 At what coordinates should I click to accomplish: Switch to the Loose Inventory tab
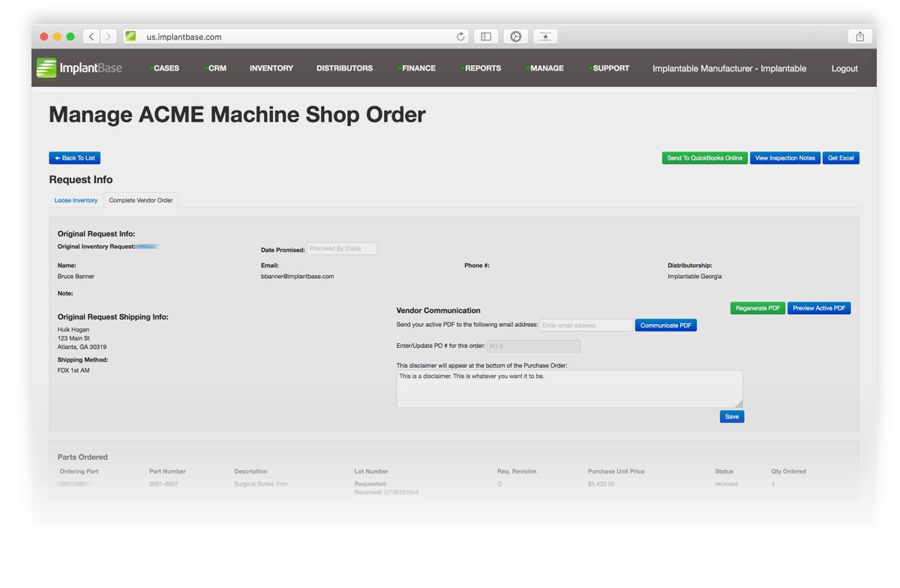click(x=76, y=200)
